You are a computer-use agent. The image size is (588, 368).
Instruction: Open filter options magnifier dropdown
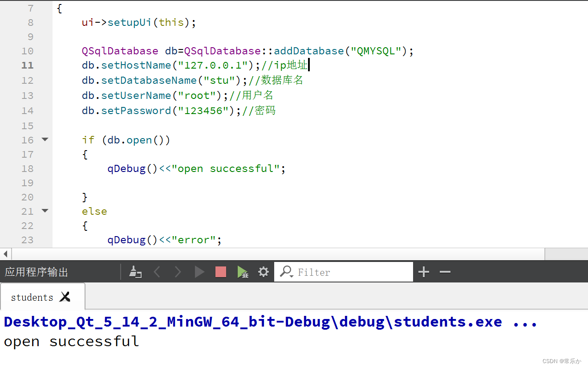pyautogui.click(x=286, y=272)
